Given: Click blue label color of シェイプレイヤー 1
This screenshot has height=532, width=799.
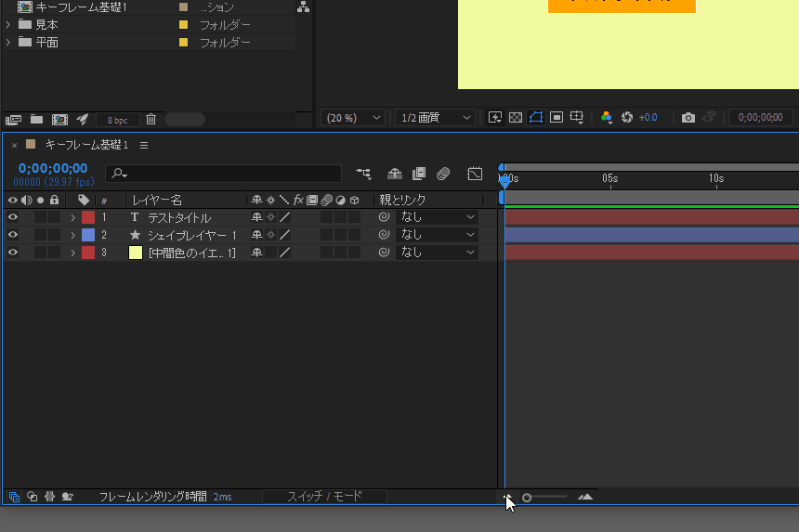Looking at the screenshot, I should coord(88,235).
